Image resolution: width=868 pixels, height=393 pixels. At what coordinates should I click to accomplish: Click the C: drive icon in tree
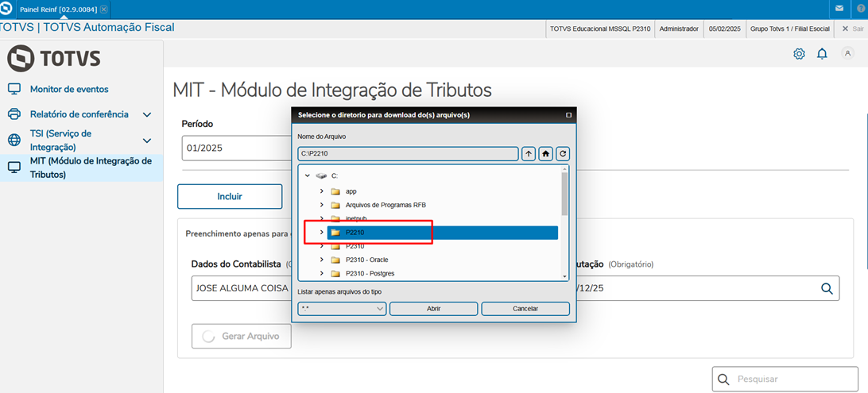pyautogui.click(x=321, y=175)
